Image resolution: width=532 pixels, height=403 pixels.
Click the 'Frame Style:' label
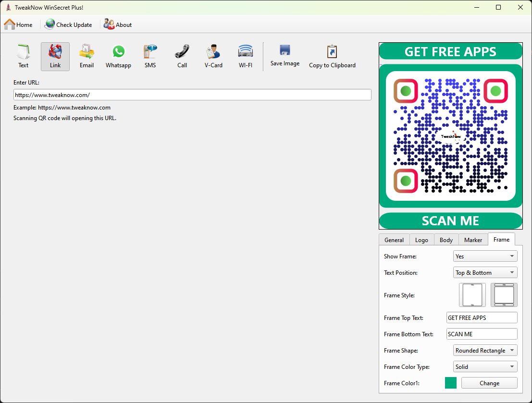click(x=399, y=295)
